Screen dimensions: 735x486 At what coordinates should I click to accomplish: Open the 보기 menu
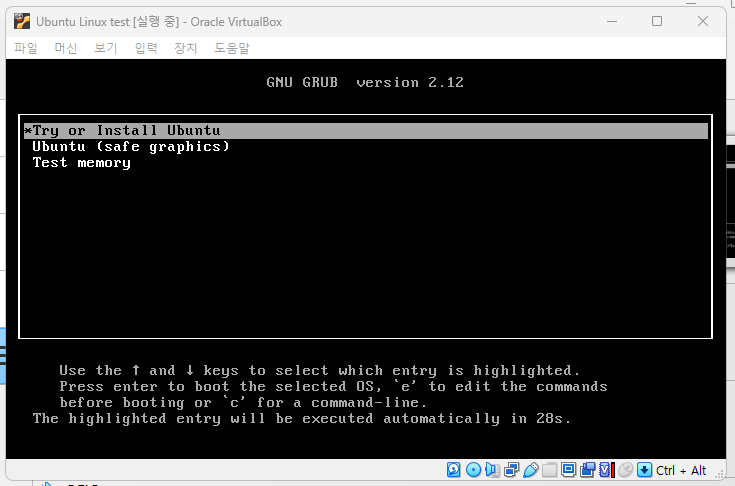point(106,48)
